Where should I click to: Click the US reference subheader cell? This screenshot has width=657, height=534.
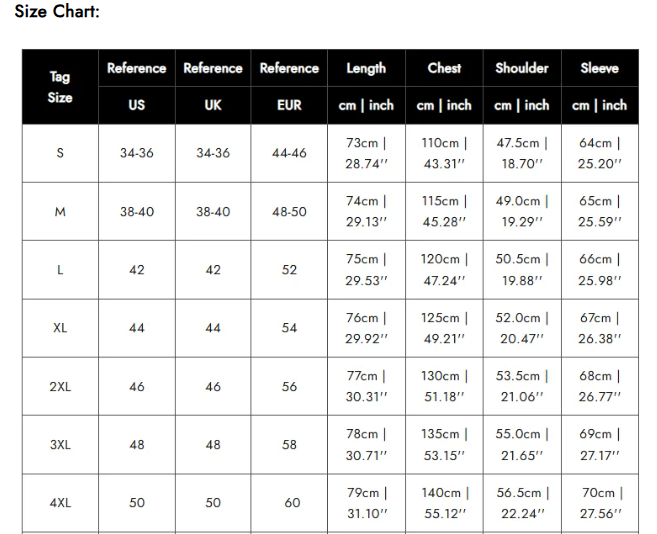[137, 105]
